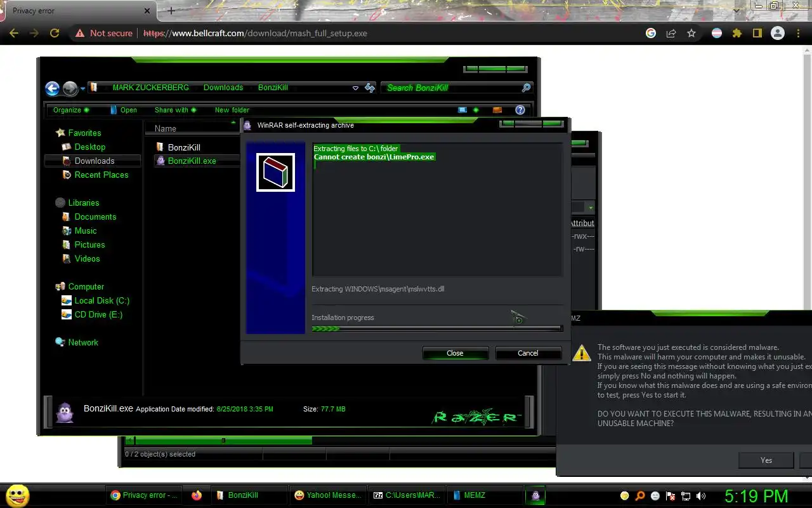Click MARK ZUCKERBERG in the breadcrumb
Image resolution: width=812 pixels, height=508 pixels.
150,88
